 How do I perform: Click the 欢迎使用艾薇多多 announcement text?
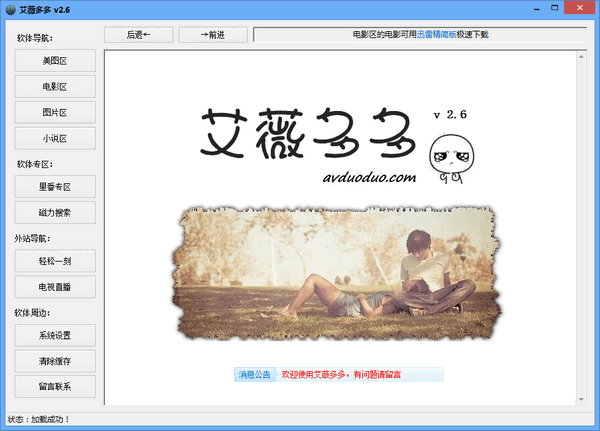pyautogui.click(x=341, y=374)
